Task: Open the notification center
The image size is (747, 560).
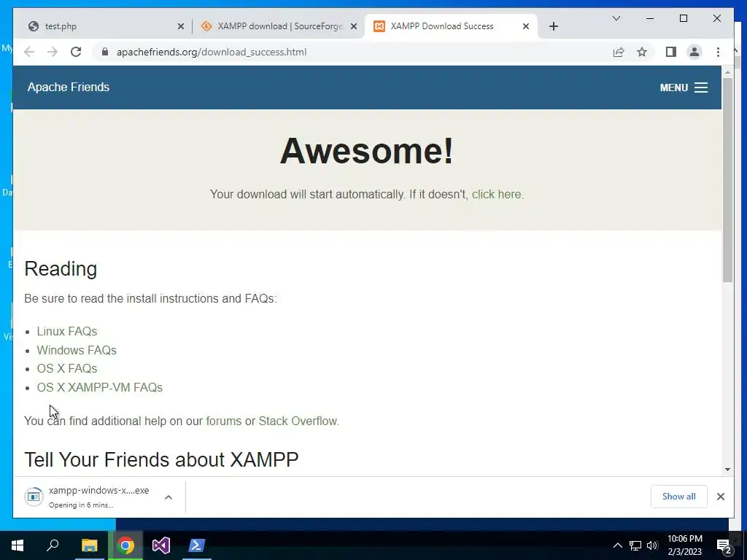Action: tap(724, 545)
